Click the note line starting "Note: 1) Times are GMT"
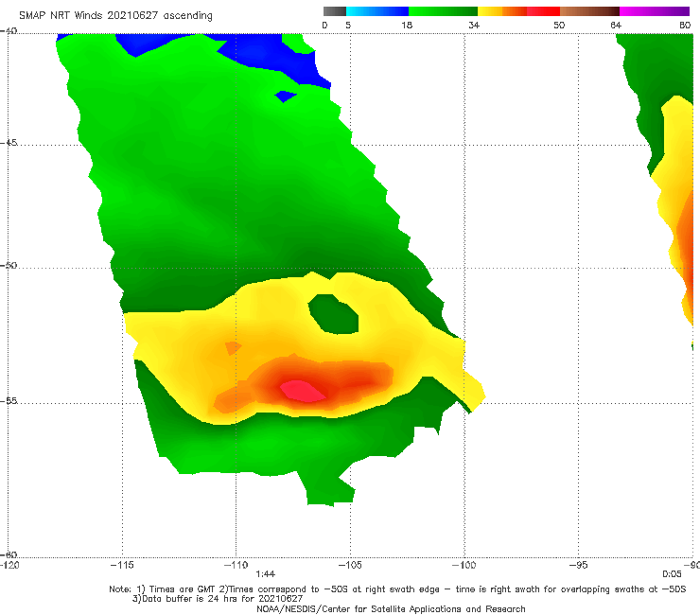This screenshot has width=700, height=615. (x=397, y=589)
